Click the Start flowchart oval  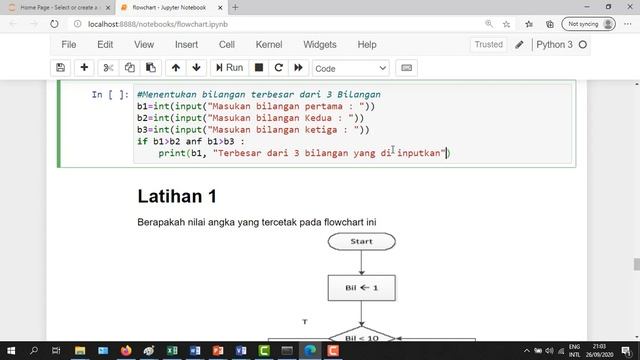362,242
